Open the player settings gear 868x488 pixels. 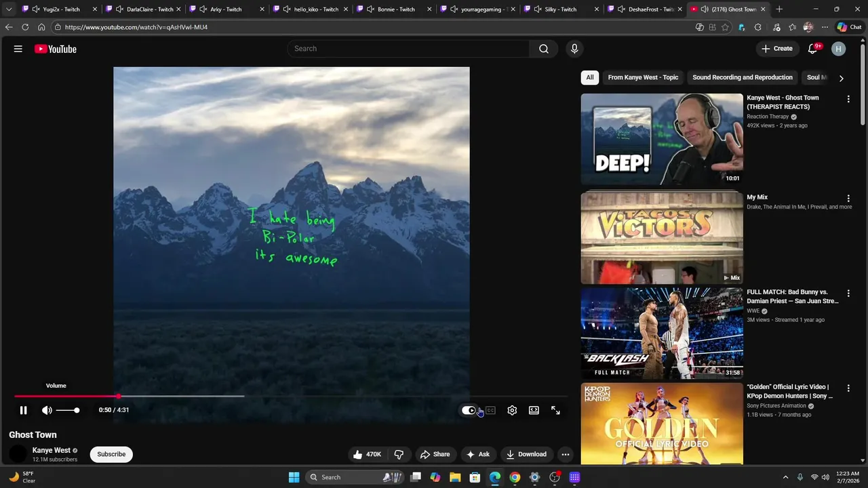512,410
